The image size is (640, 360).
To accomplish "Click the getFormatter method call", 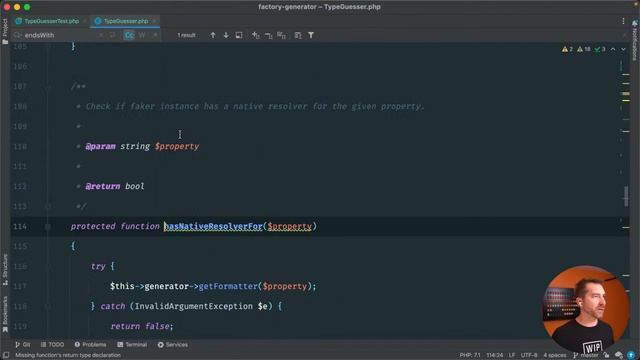I will click(228, 287).
